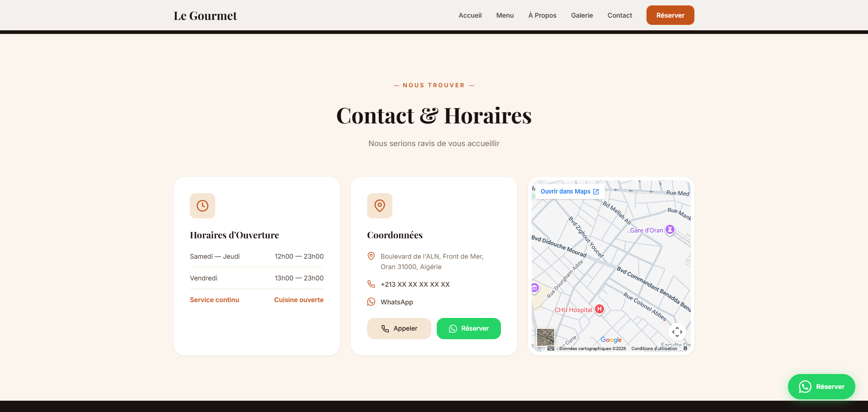Switch map to satellite view thumbnail
The width and height of the screenshot is (868, 412).
pos(545,337)
